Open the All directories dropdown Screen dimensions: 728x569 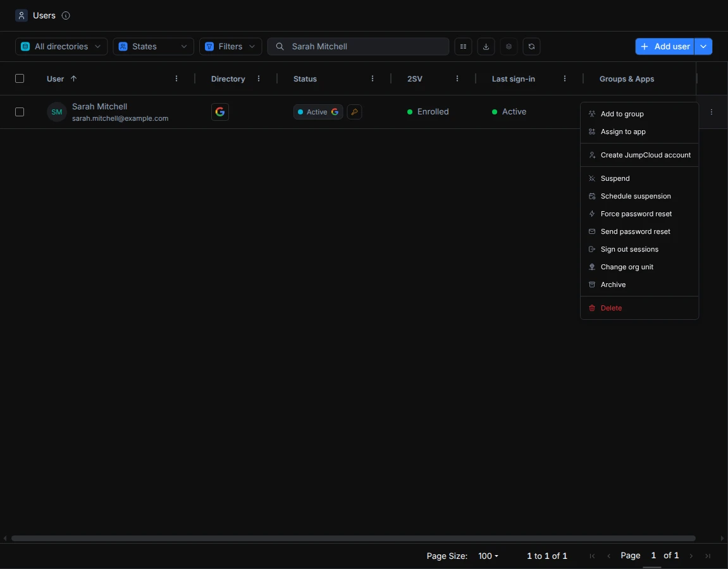point(61,46)
